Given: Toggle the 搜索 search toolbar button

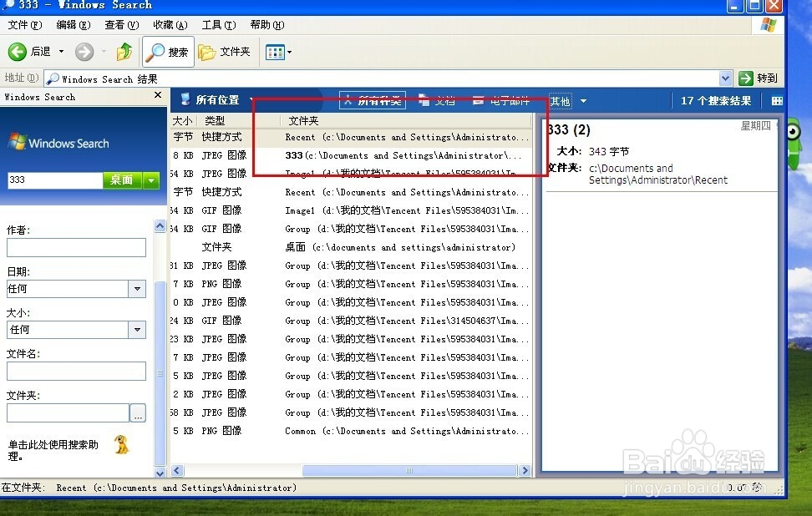Looking at the screenshot, I should tap(168, 52).
